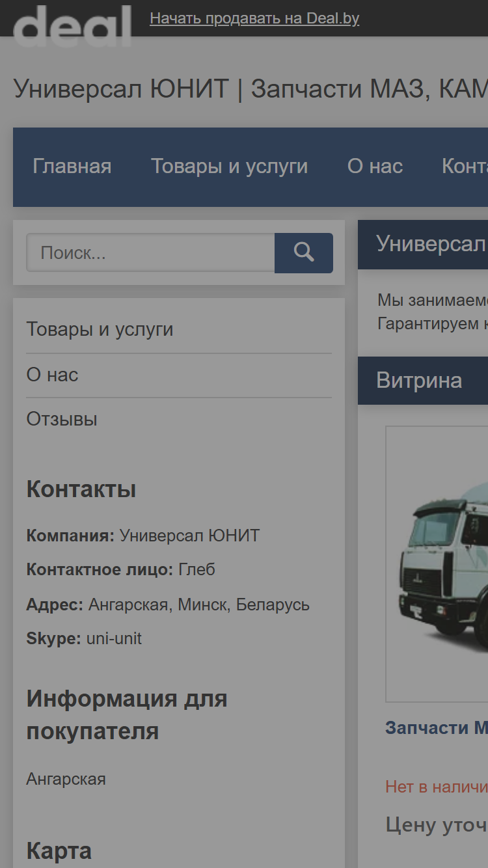Click the company title 'Универсал ЮНИТ | Запчасти МАЗ'
Image resolution: width=488 pixels, height=868 pixels.
tap(251, 88)
